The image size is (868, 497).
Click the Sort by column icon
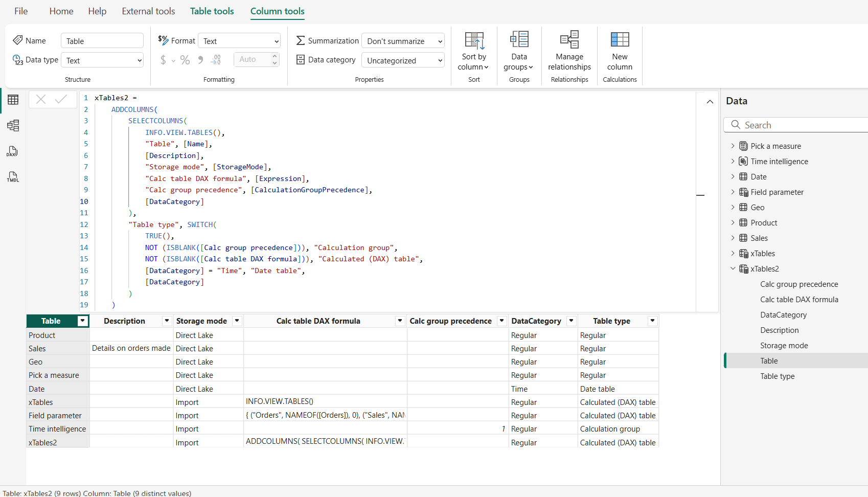click(x=474, y=41)
